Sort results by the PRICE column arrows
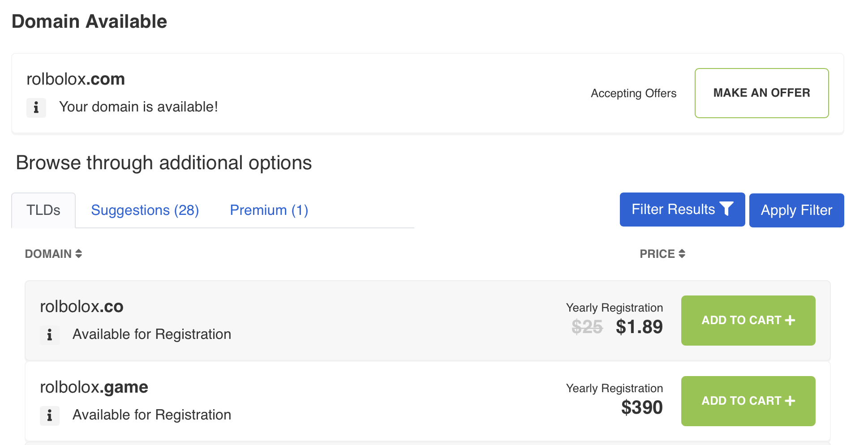Image resolution: width=868 pixels, height=445 pixels. (682, 254)
